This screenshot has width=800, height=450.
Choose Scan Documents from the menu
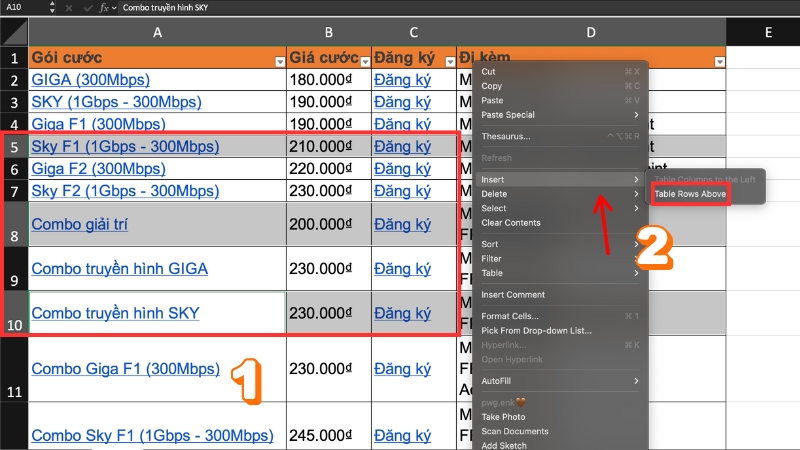pos(560,431)
